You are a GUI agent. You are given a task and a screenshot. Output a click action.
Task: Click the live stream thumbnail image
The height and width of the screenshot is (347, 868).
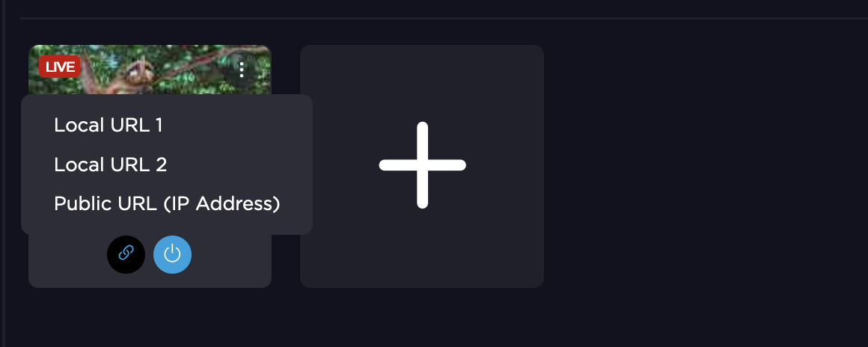click(x=150, y=70)
